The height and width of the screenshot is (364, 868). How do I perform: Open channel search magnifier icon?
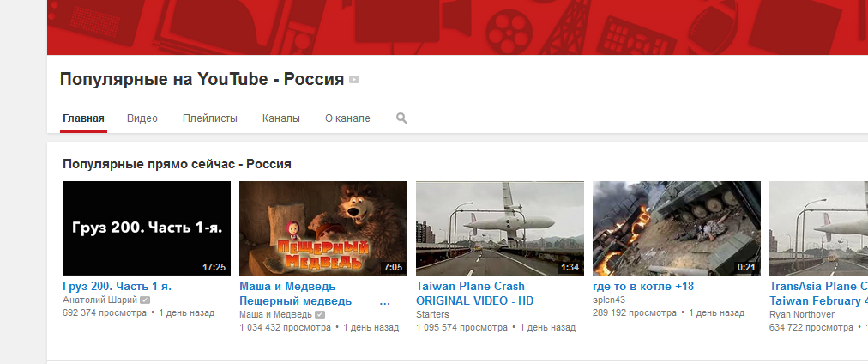(401, 118)
